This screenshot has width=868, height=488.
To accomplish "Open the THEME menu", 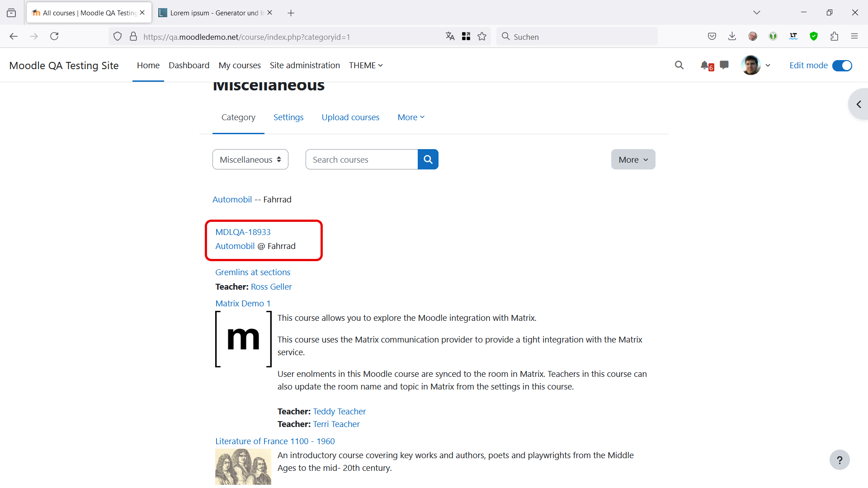I will tap(366, 66).
